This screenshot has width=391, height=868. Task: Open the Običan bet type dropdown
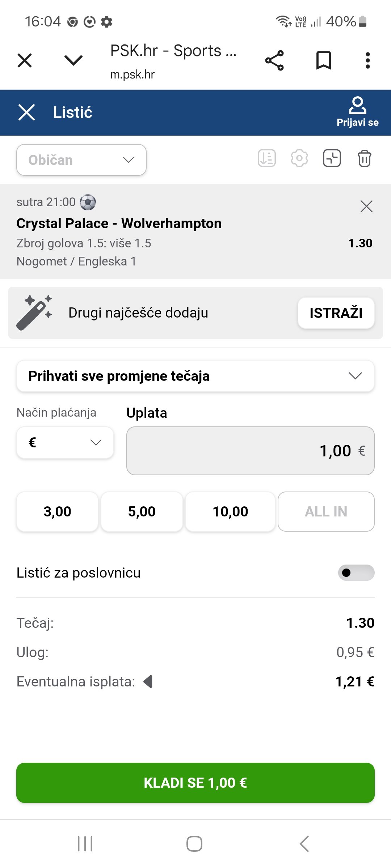coord(81,160)
